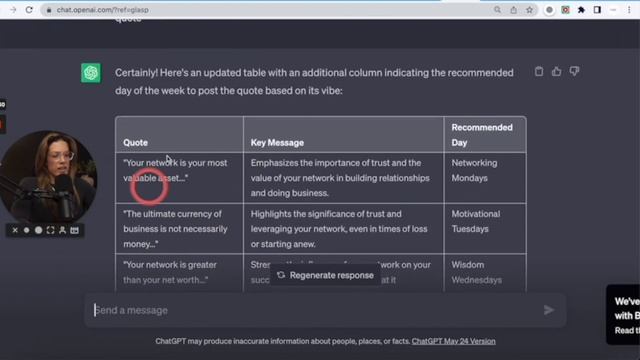
Task: Open the ChatGPT May 24 Version link
Action: (453, 341)
